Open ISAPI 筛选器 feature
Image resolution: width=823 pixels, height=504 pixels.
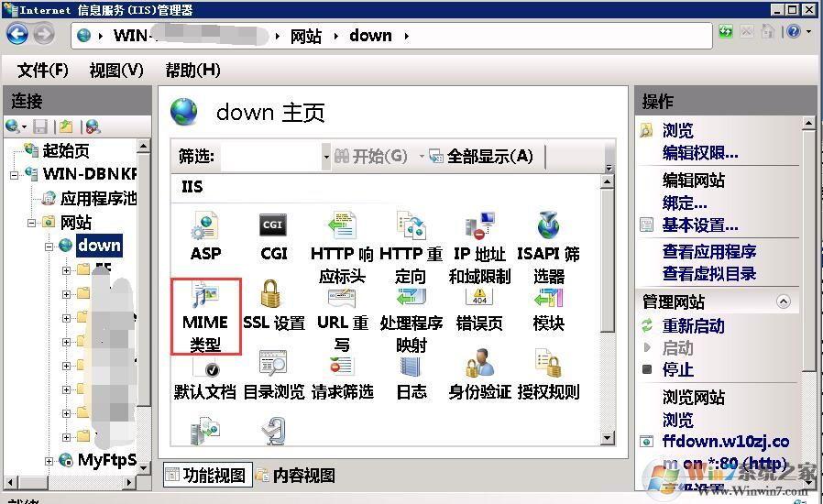548,247
